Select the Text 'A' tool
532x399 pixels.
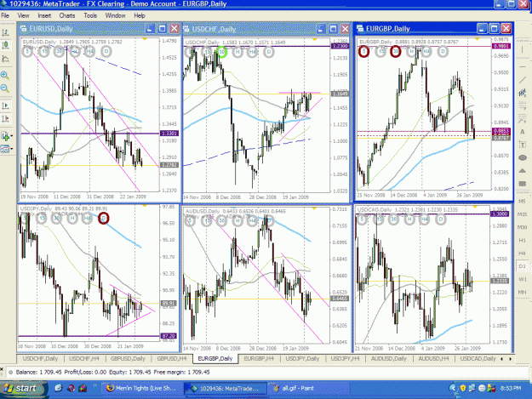[522, 132]
